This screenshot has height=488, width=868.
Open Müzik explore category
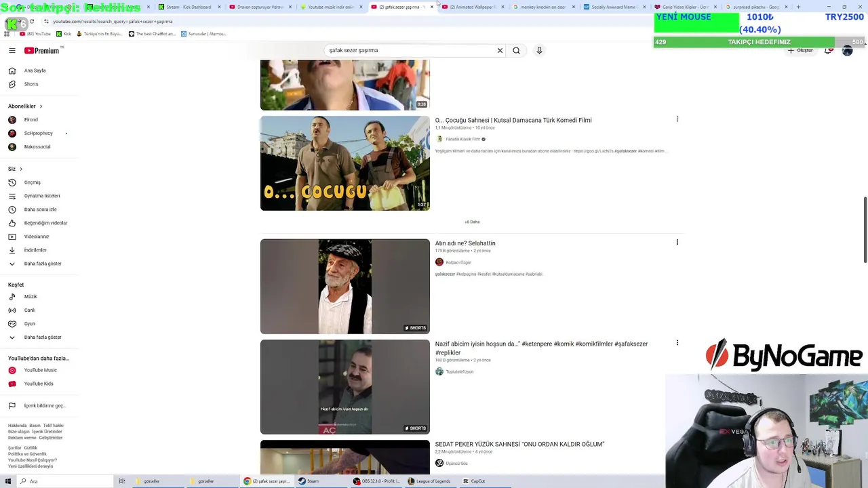pos(31,297)
